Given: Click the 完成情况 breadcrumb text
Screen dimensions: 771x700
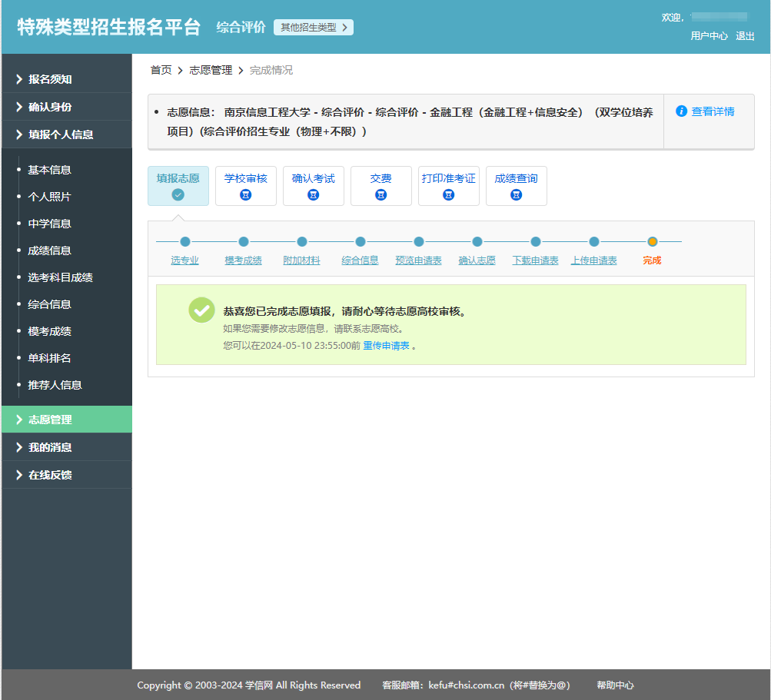Looking at the screenshot, I should 271,70.
